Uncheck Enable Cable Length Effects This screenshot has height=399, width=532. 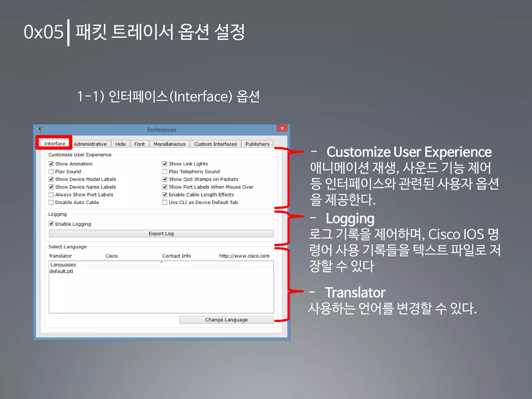pyautogui.click(x=165, y=195)
